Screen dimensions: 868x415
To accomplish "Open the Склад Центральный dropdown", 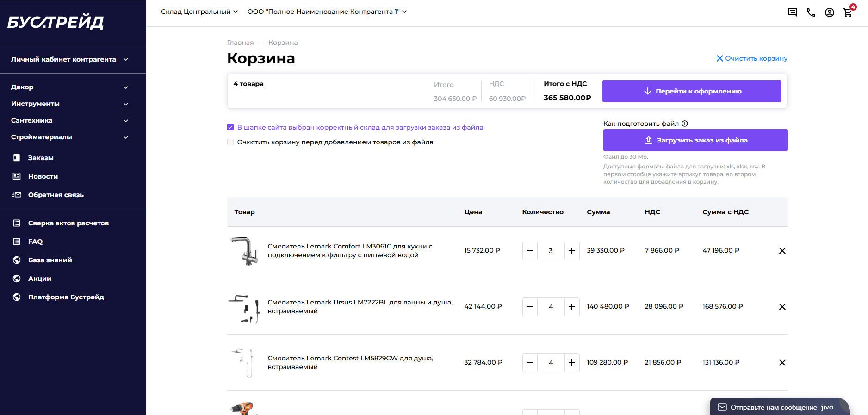I will click(x=199, y=12).
